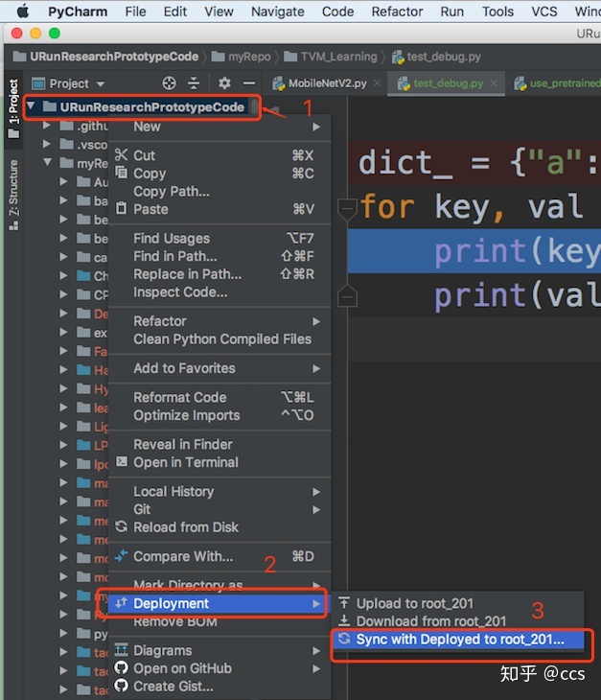Viewport: 601px width, 700px height.
Task: Click the Diagrams icon
Action: [122, 650]
